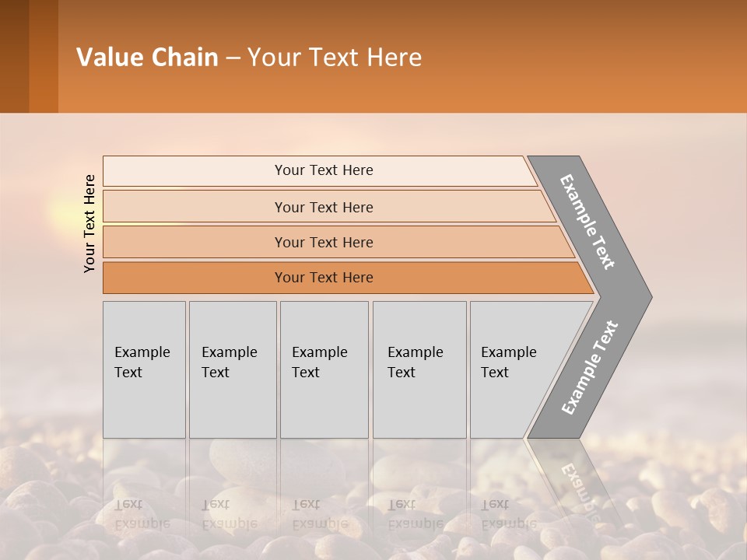Select the second gray "Example Text" box
This screenshot has width=747, height=560.
[x=231, y=362]
